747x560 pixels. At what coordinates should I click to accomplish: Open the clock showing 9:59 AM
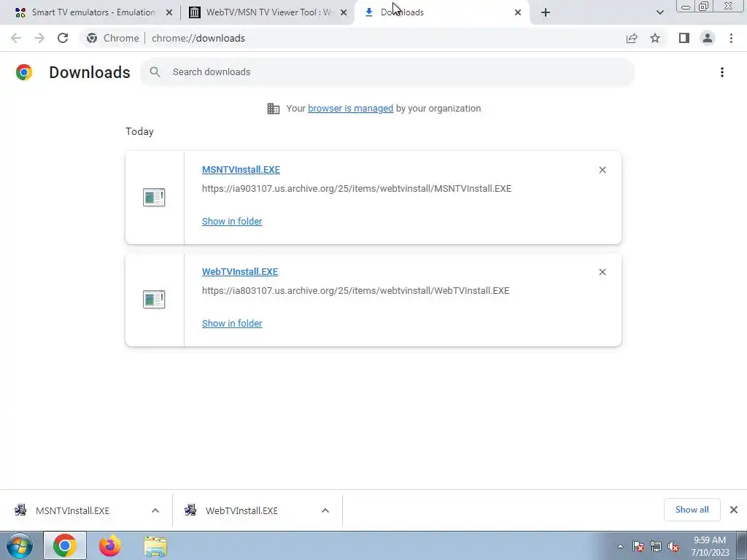tap(710, 546)
